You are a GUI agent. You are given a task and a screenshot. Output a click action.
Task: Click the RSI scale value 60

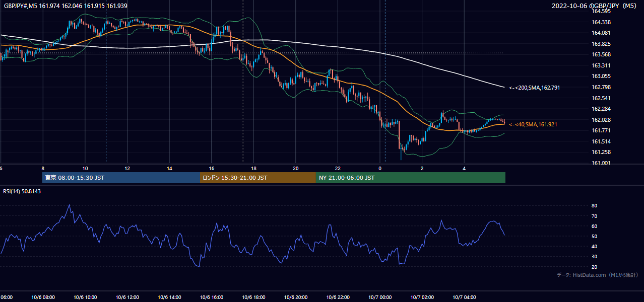[594, 226]
